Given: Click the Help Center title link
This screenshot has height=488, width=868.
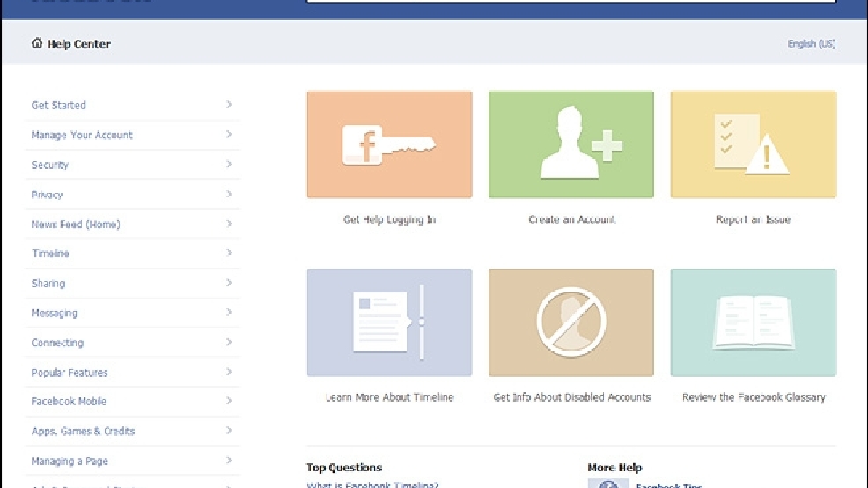Looking at the screenshot, I should click(x=78, y=44).
